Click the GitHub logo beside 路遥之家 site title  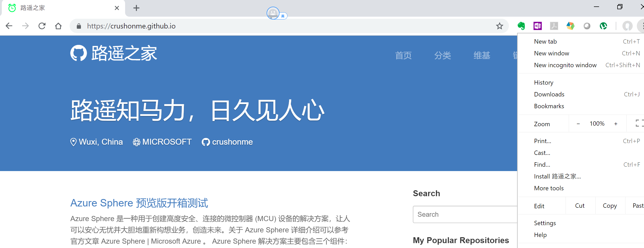coord(79,53)
